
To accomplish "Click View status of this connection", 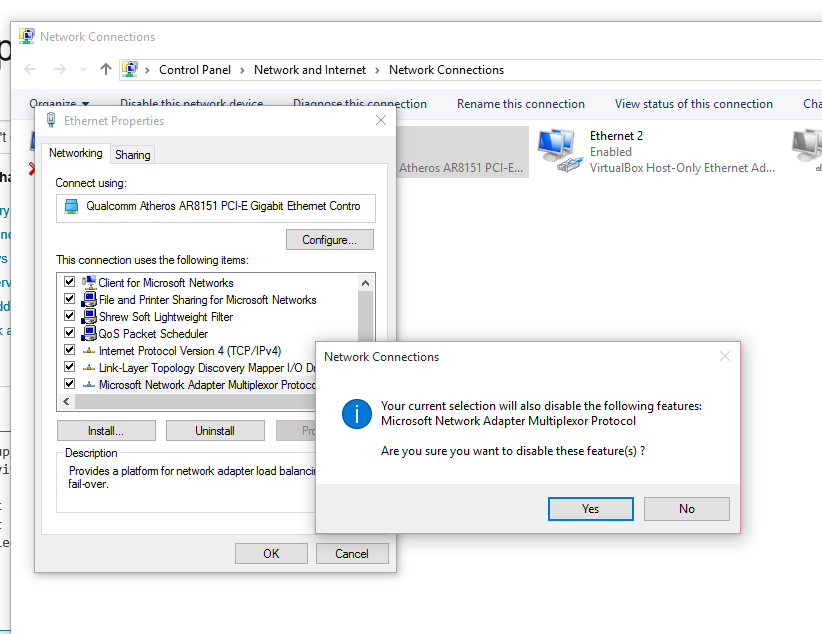I will click(x=694, y=104).
